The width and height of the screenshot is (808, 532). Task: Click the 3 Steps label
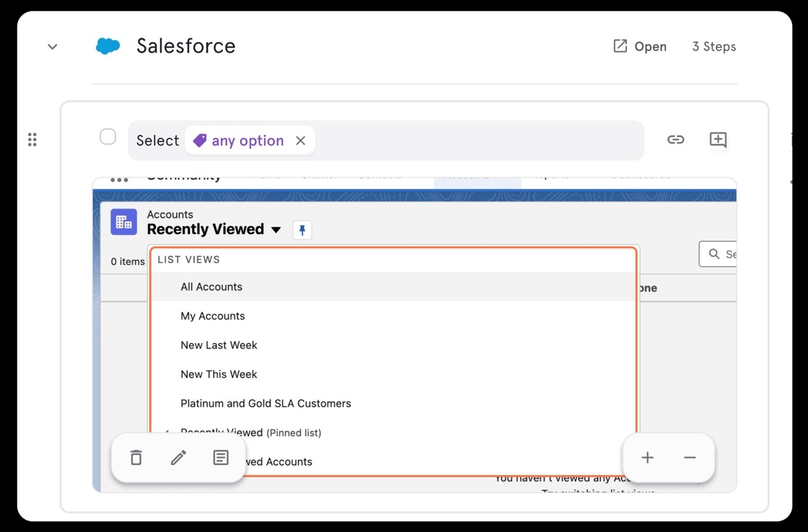[713, 46]
